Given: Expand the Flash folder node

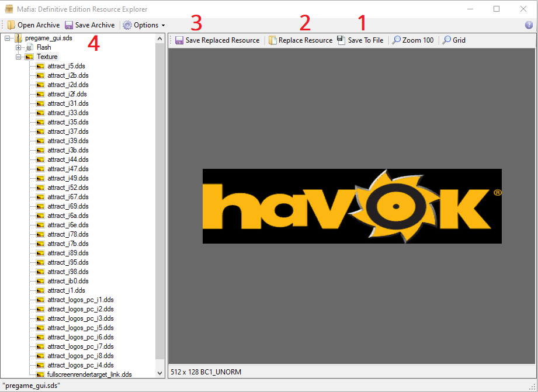Looking at the screenshot, I should tap(18, 47).
